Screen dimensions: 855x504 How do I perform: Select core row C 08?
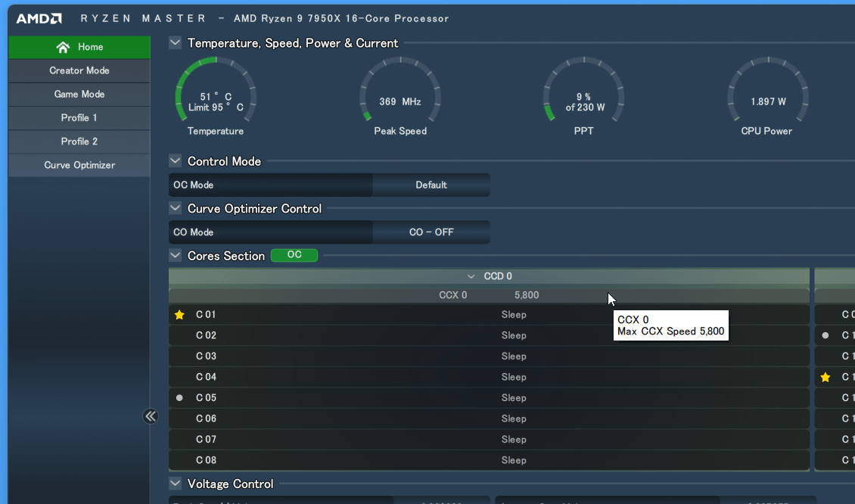click(489, 460)
